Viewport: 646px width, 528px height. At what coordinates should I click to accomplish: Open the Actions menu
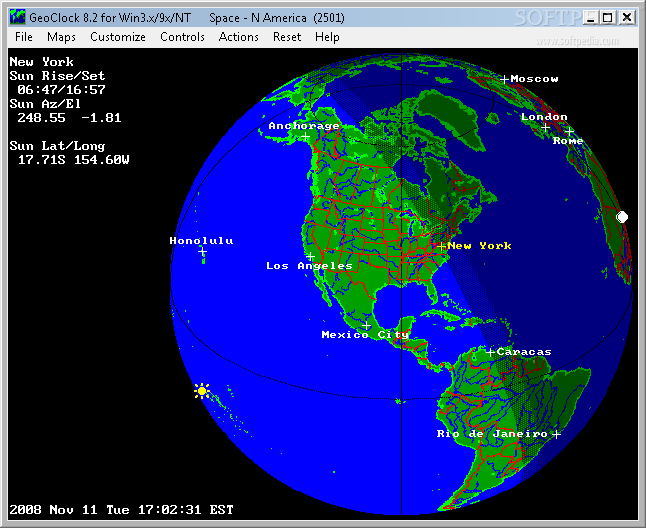point(239,37)
